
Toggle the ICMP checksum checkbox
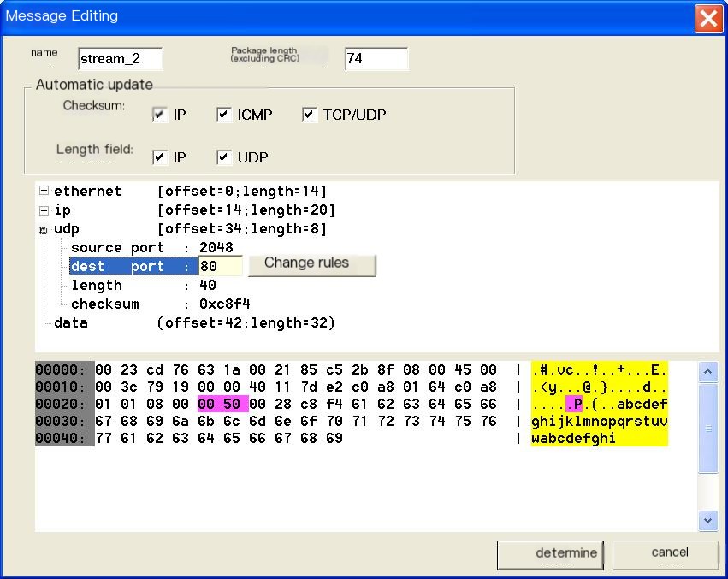(224, 115)
